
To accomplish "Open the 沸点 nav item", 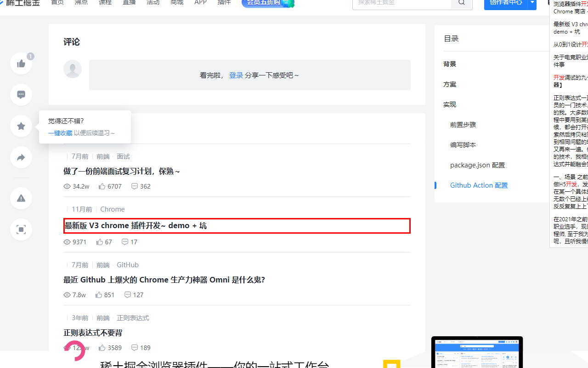I will coord(81,2).
